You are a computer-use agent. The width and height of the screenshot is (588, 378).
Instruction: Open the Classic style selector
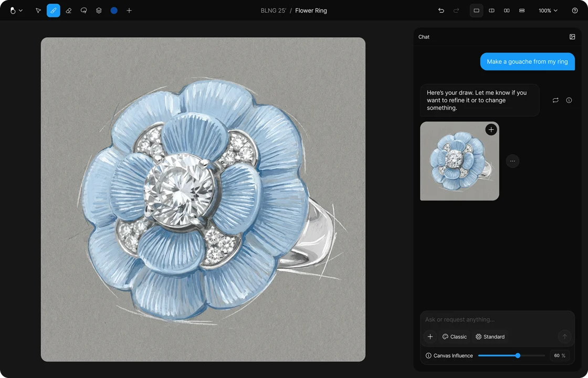point(455,337)
